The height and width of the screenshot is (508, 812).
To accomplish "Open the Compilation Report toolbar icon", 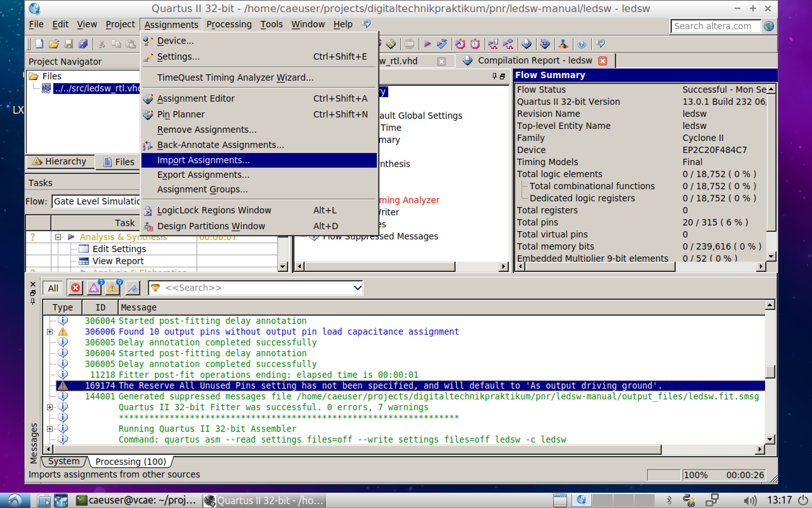I will 527,44.
